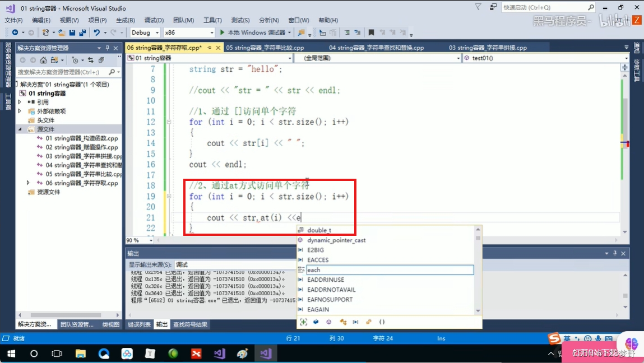
Task: Switch to the 错误列表 tab
Action: [139, 324]
